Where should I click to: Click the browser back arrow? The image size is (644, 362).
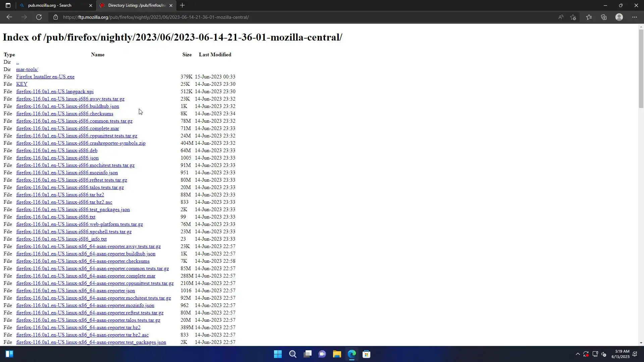(9, 17)
